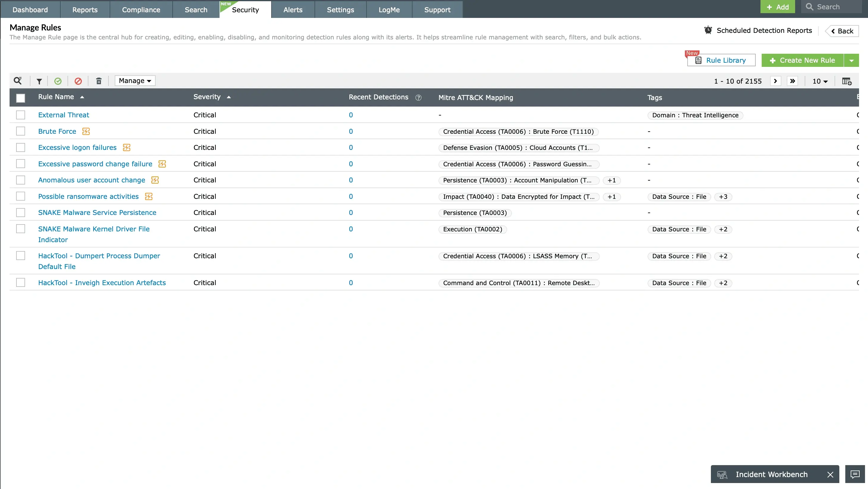Check the Anomalous user account change checkbox

pos(21,180)
